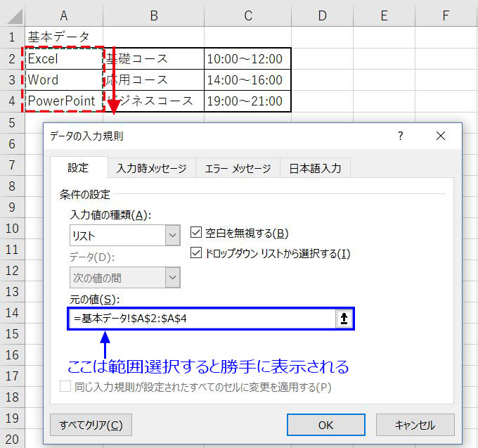Screen dimensions: 478x448
Task: Click the 元の値 input field
Action: tap(202, 319)
